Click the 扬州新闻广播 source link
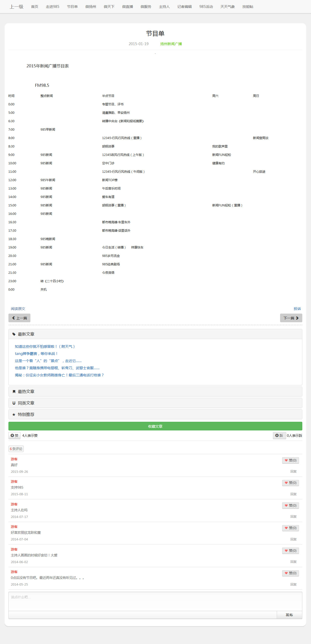Screen dimensions: 311x644 pos(171,44)
